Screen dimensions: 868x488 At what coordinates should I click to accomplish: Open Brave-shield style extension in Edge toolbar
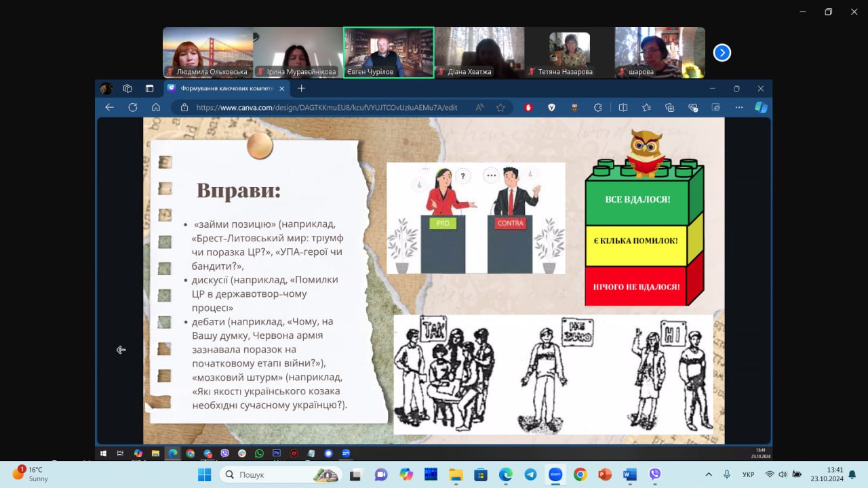point(551,107)
